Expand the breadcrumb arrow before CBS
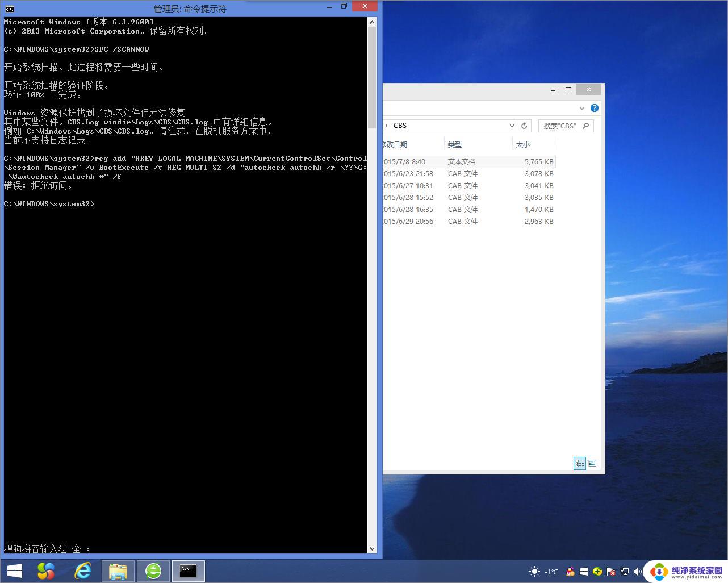This screenshot has width=728, height=583. tap(387, 126)
